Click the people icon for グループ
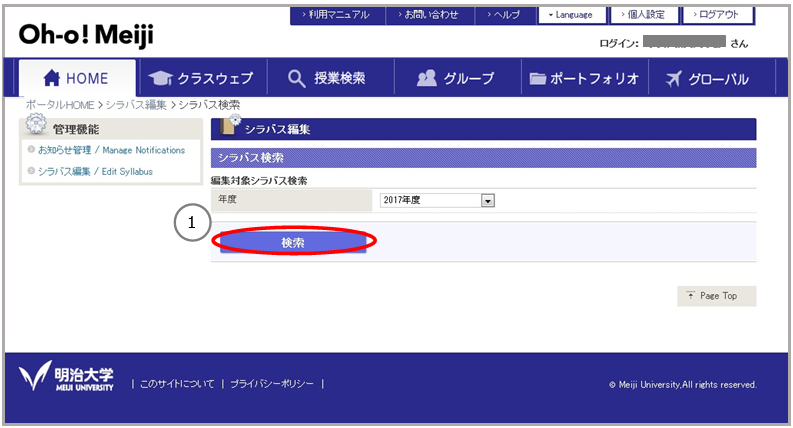The image size is (793, 428). click(426, 78)
